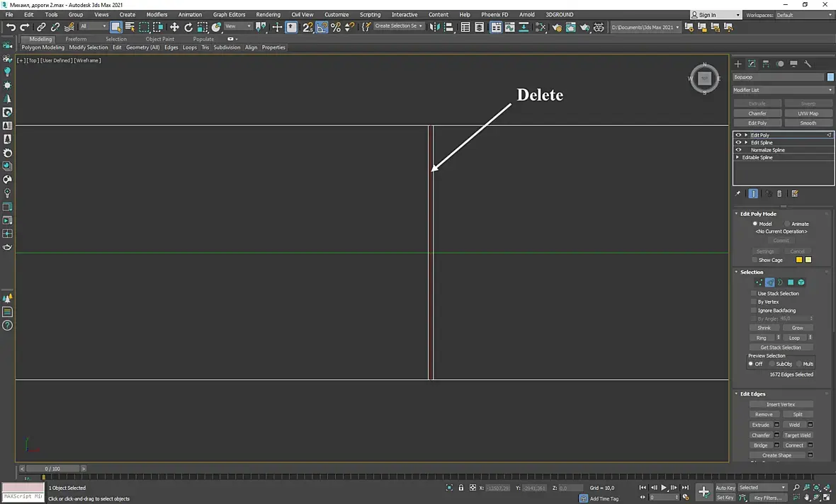The width and height of the screenshot is (836, 504).
Task: Select SubObj preview selection radio
Action: pos(772,364)
